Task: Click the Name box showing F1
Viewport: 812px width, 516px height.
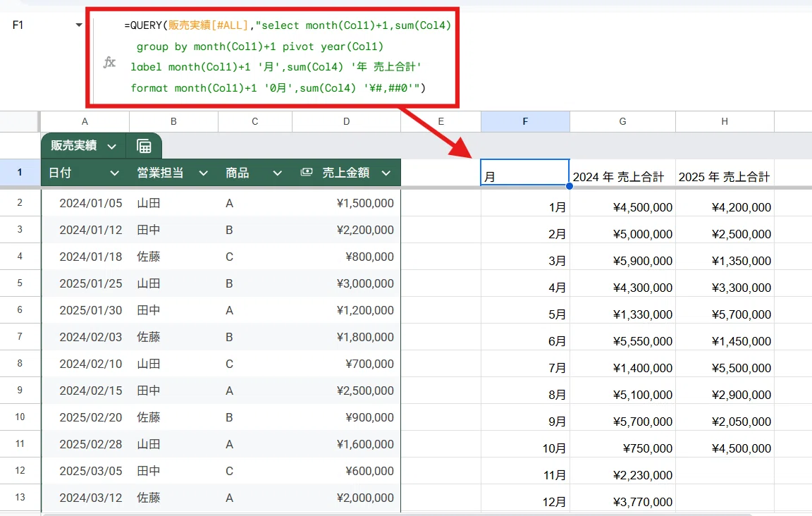Action: (x=18, y=25)
